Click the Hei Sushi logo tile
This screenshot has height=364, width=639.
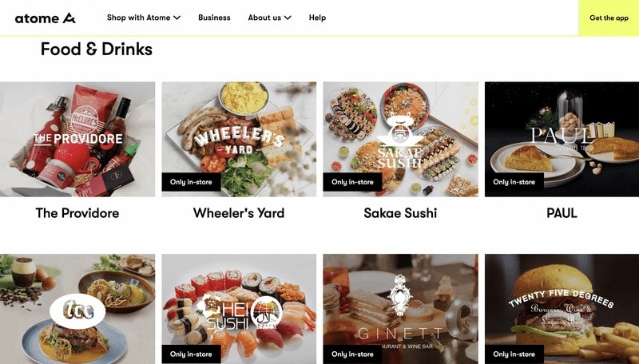pos(239,309)
